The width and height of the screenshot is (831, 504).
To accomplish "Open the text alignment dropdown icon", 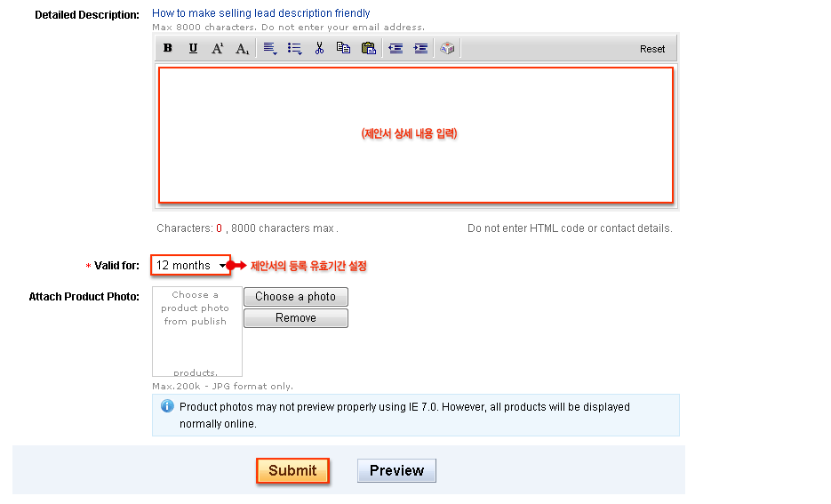I will coord(270,49).
